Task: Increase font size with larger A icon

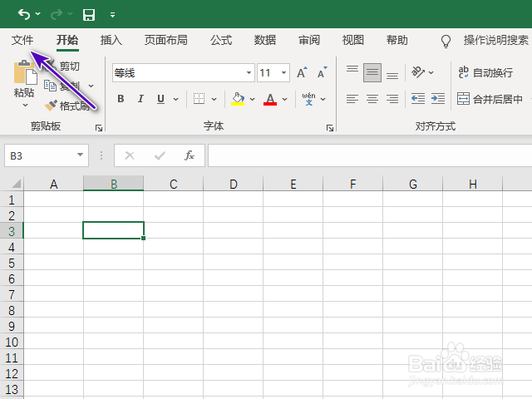Action: tap(302, 72)
